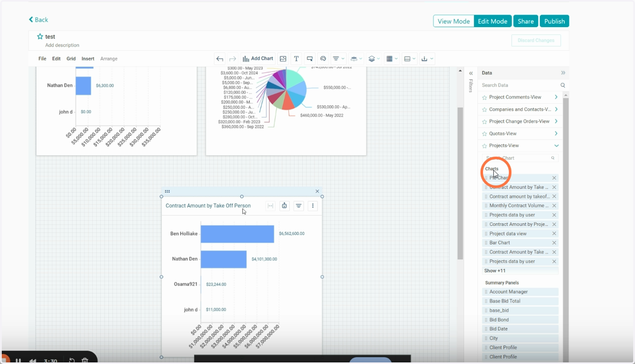Open the File menu
The image size is (635, 364).
[x=42, y=59]
